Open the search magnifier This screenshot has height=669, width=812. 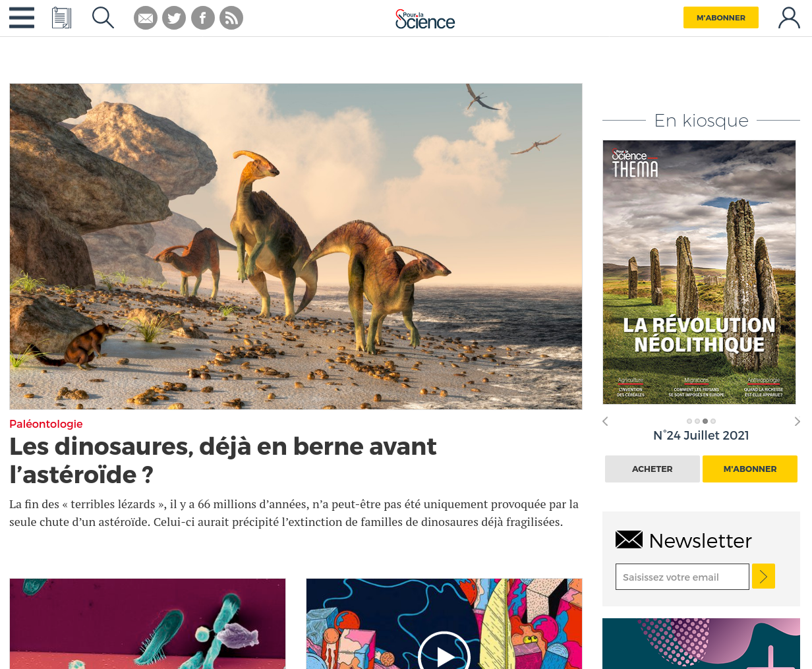pyautogui.click(x=103, y=18)
